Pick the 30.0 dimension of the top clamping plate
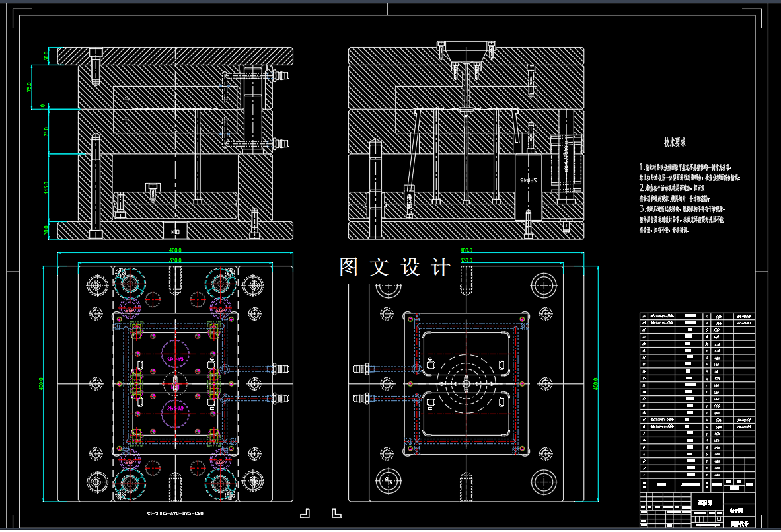 click(46, 56)
